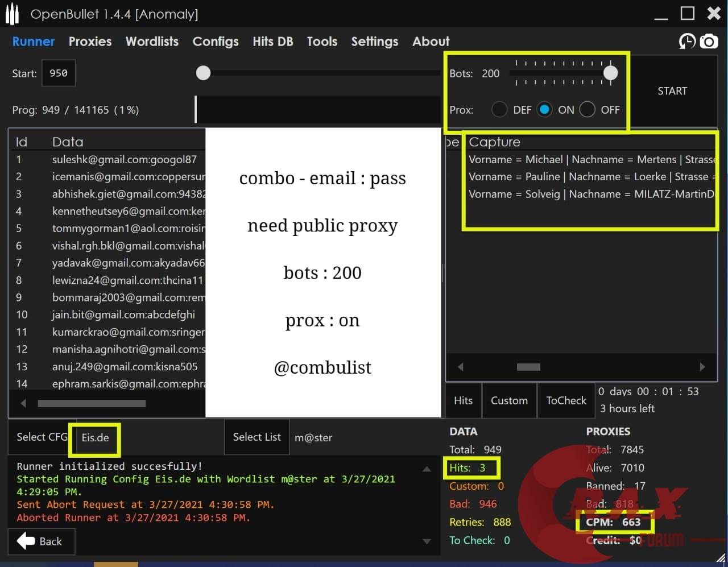Click the Capture panel scroll-left arrow
The width and height of the screenshot is (728, 567).
click(x=460, y=367)
